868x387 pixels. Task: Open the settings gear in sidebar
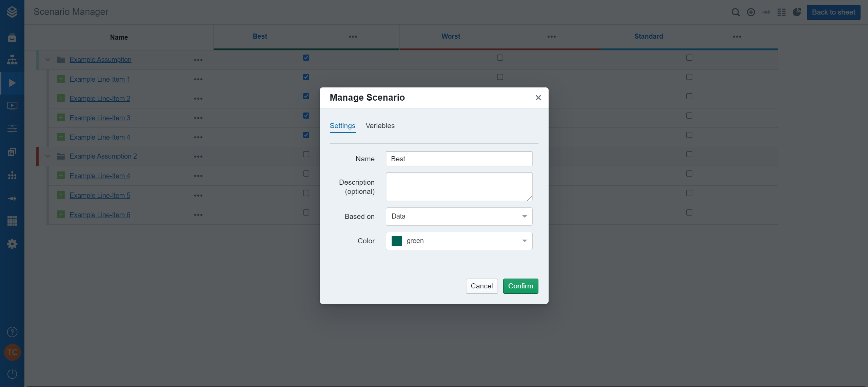pos(12,244)
